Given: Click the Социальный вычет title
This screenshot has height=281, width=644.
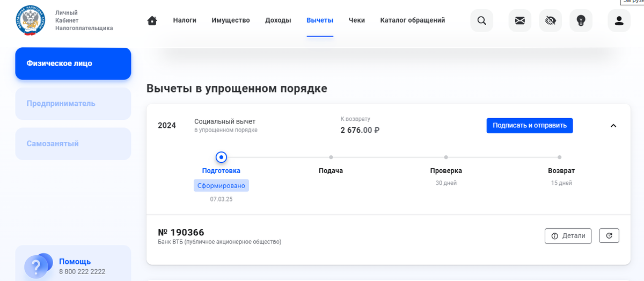Looking at the screenshot, I should click(225, 121).
